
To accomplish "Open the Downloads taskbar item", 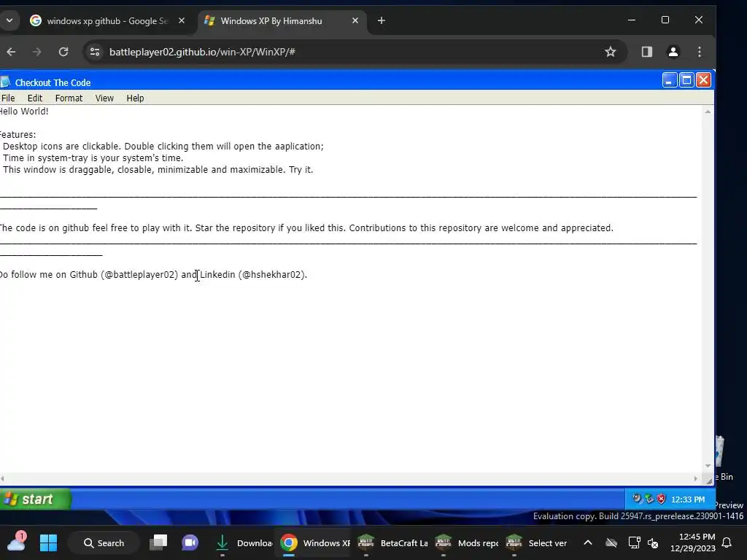I will point(243,542).
